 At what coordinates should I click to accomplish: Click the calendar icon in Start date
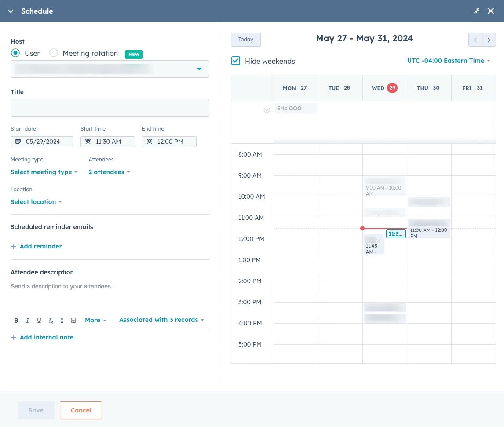(x=18, y=141)
